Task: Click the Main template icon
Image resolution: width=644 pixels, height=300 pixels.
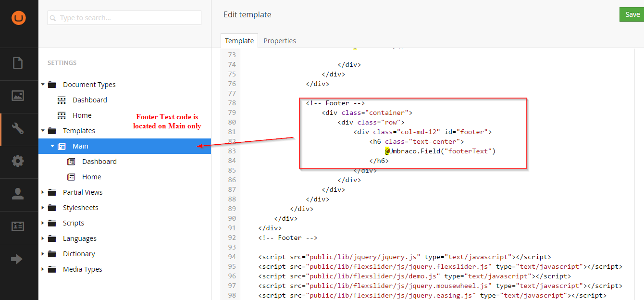Action: 62,146
